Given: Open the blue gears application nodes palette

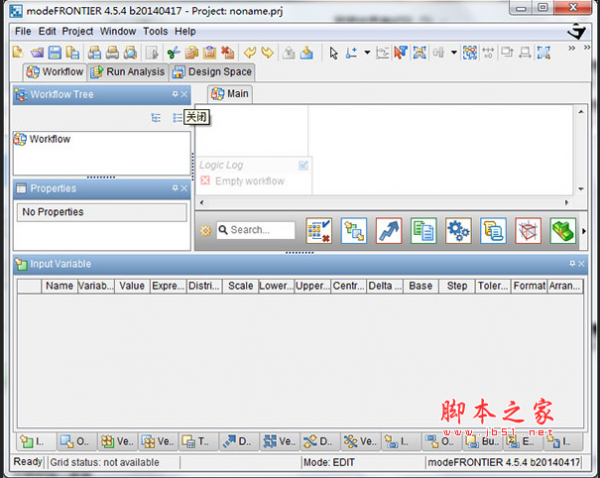Looking at the screenshot, I should (458, 231).
